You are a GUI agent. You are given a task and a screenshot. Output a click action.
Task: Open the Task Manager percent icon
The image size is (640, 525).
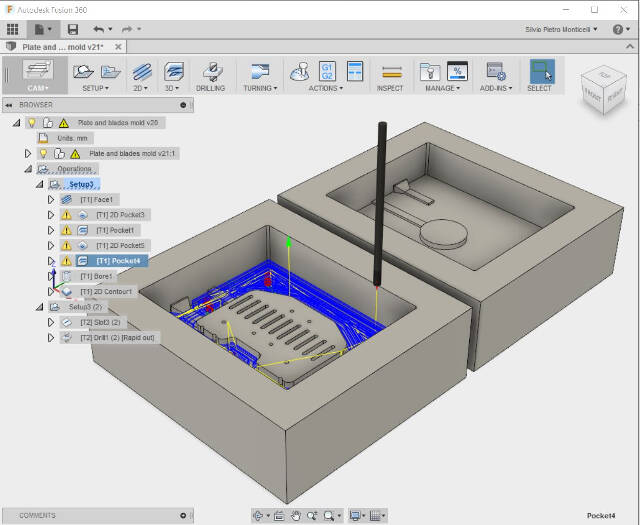click(457, 71)
